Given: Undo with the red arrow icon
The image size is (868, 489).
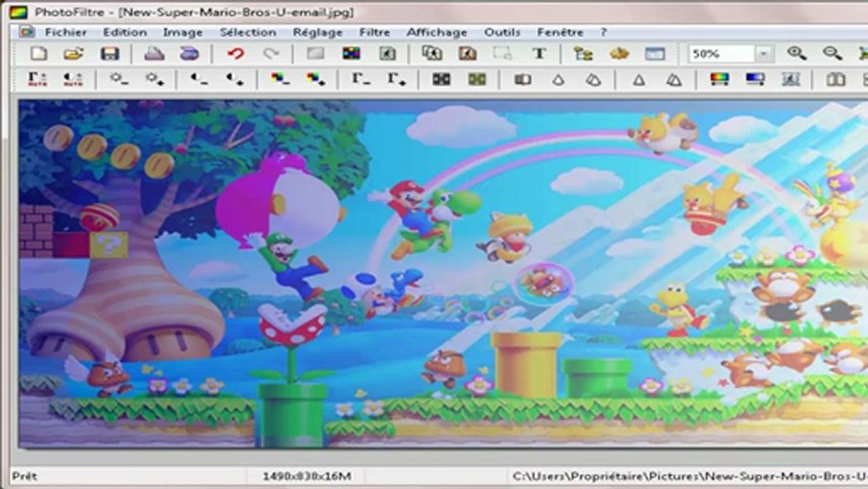Looking at the screenshot, I should click(x=235, y=54).
